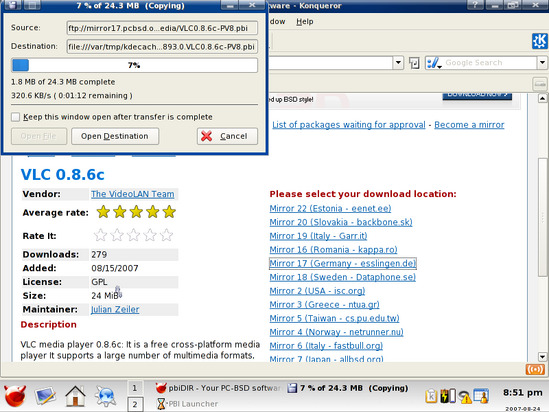
Task: Open the Klipper clipboard tray icon
Action: (431, 396)
